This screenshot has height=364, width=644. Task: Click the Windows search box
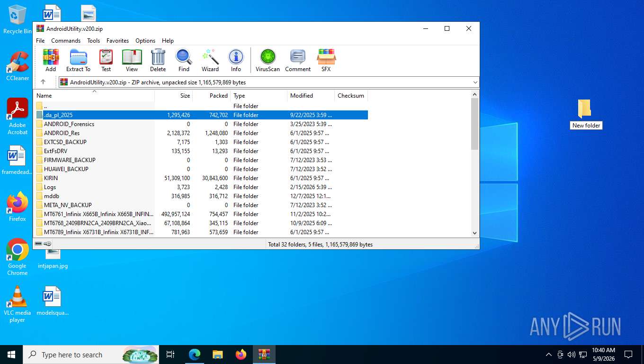pyautogui.click(x=90, y=355)
